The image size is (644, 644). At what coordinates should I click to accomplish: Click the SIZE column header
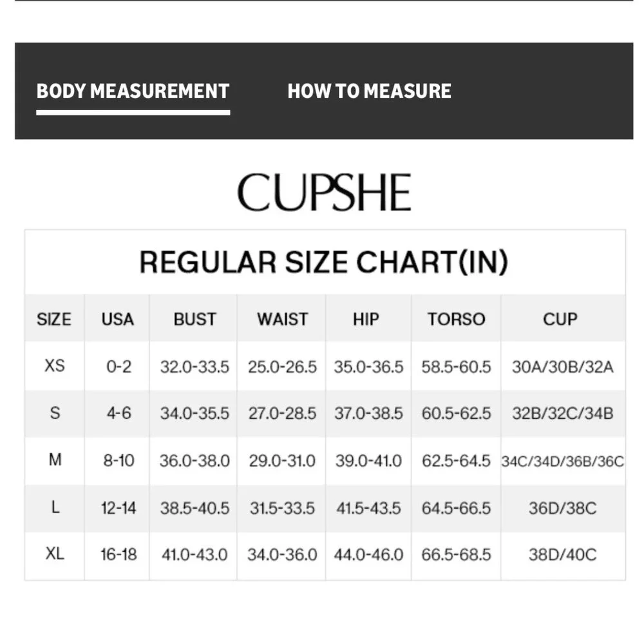click(54, 319)
